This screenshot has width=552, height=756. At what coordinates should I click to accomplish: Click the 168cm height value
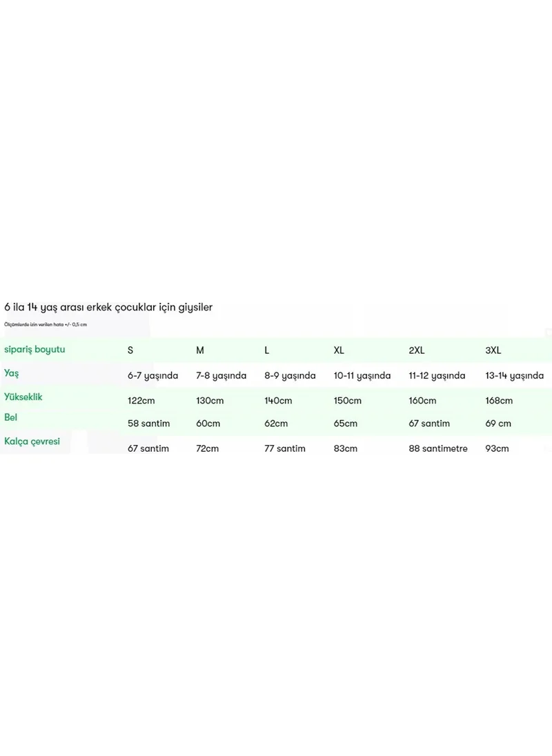pyautogui.click(x=499, y=401)
